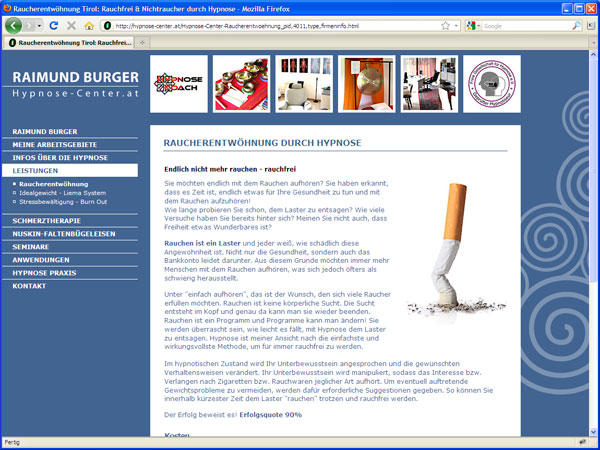Open Kontakt menu item
The height and width of the screenshot is (450, 600).
[x=29, y=286]
